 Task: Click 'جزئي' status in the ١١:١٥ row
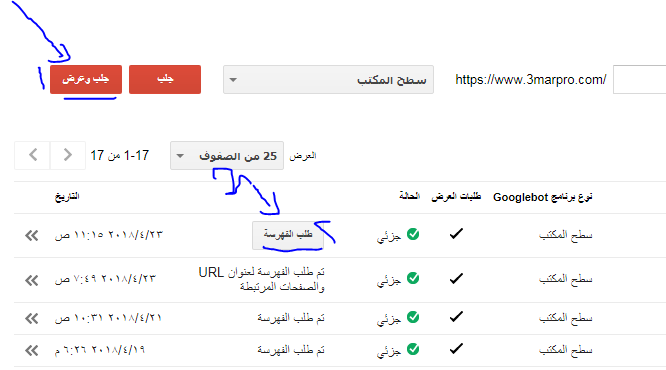(x=389, y=236)
